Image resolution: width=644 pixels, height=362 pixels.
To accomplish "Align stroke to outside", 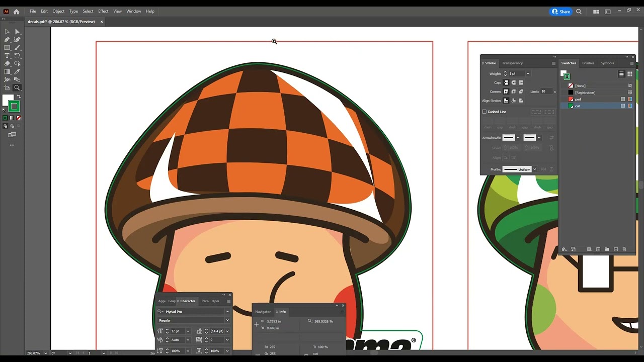I will pos(521,101).
